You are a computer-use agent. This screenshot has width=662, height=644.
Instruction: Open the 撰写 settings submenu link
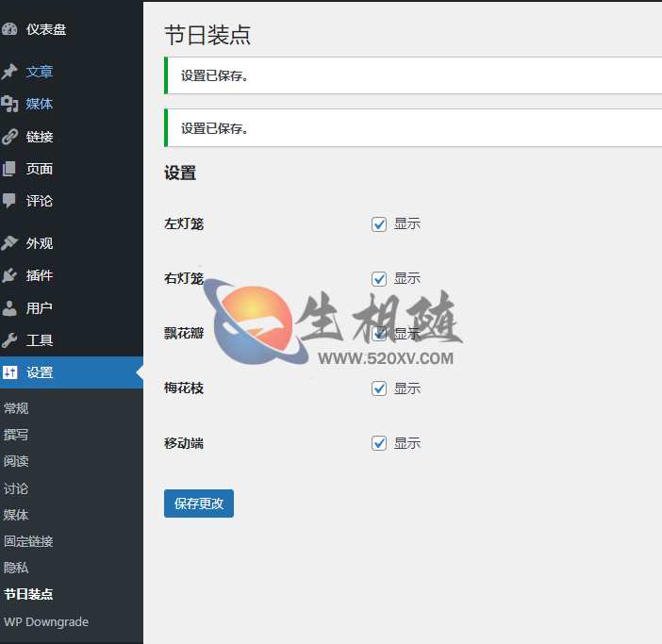(16, 435)
